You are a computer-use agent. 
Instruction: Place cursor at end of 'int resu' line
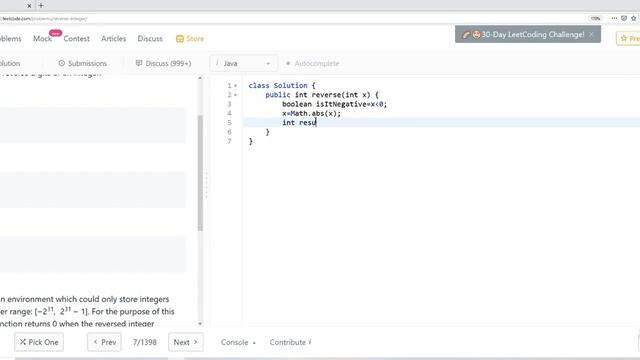[317, 122]
